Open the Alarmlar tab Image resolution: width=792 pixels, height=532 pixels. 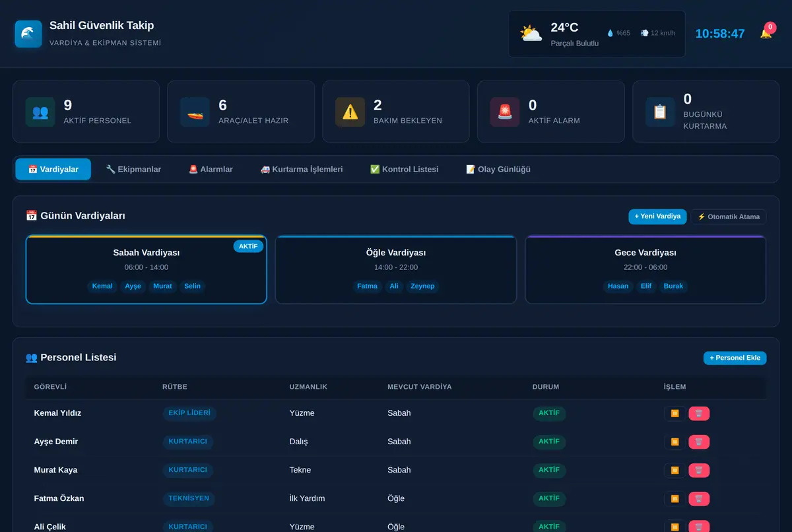click(211, 170)
